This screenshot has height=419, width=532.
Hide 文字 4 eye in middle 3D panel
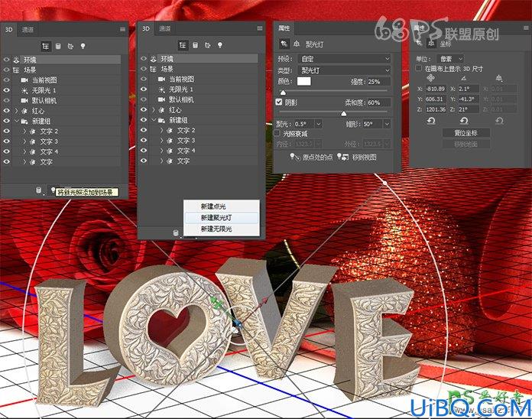[144, 151]
